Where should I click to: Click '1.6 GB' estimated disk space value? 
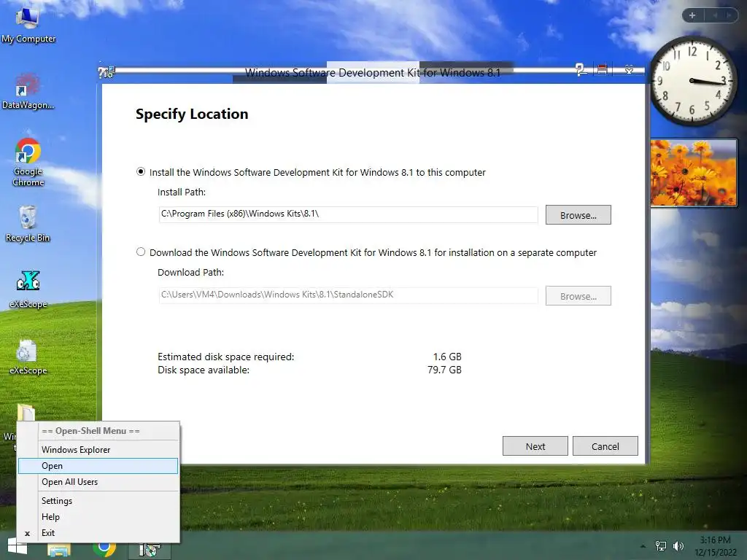(447, 356)
